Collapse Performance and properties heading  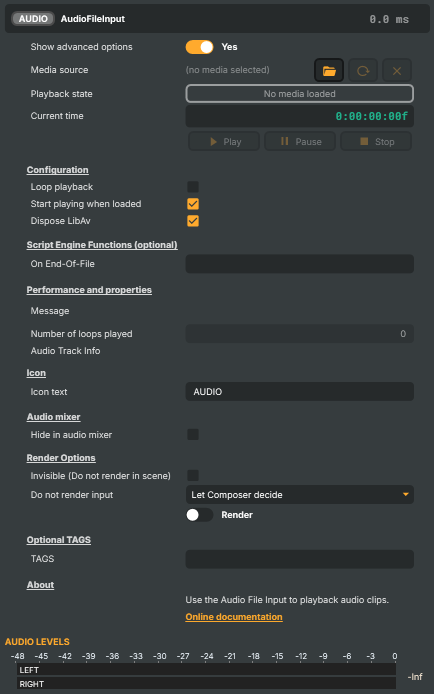[89, 290]
